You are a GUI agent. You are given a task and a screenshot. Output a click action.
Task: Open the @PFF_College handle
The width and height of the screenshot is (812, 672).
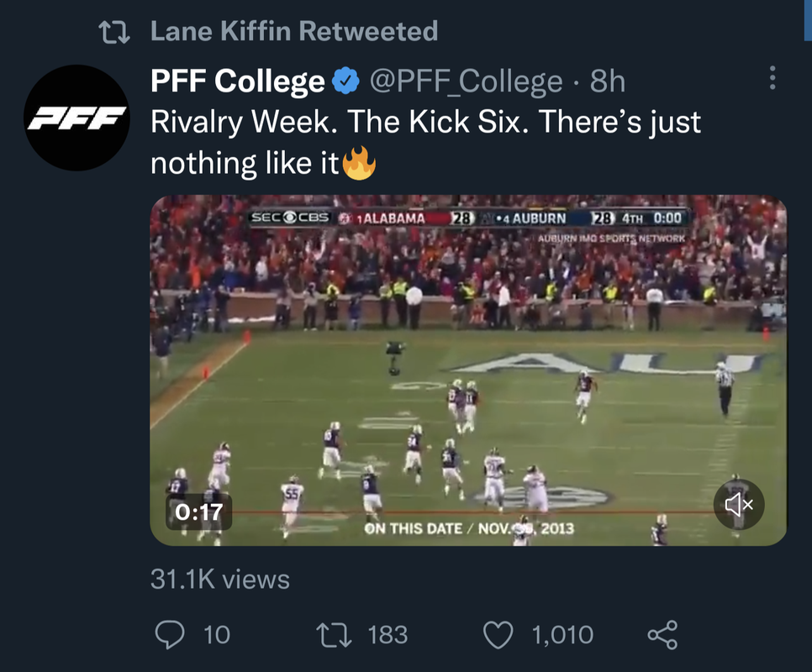467,81
